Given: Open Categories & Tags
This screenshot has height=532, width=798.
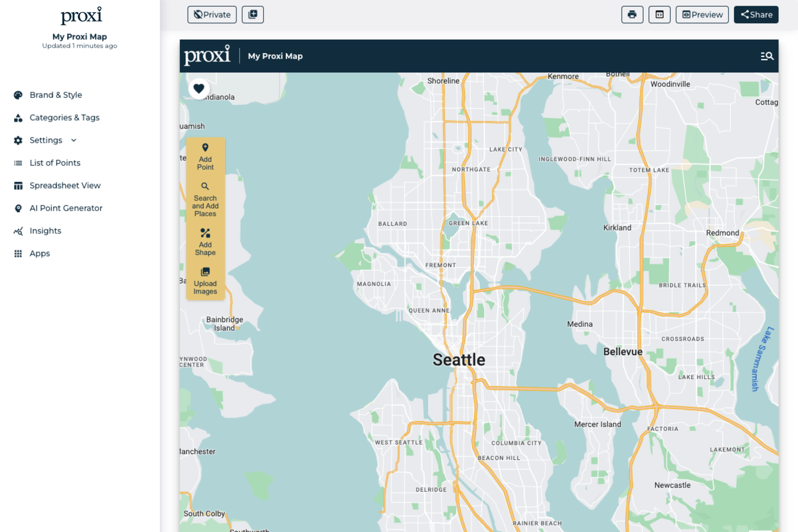Looking at the screenshot, I should coord(64,117).
